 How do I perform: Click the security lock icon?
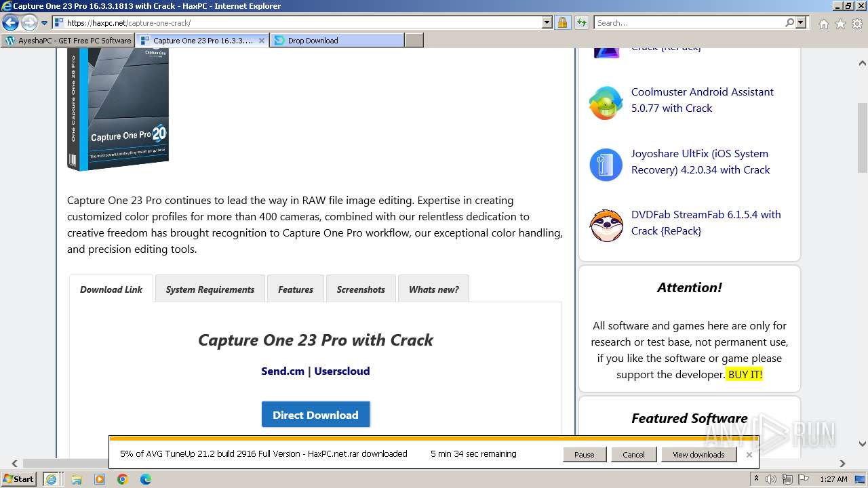tap(562, 23)
